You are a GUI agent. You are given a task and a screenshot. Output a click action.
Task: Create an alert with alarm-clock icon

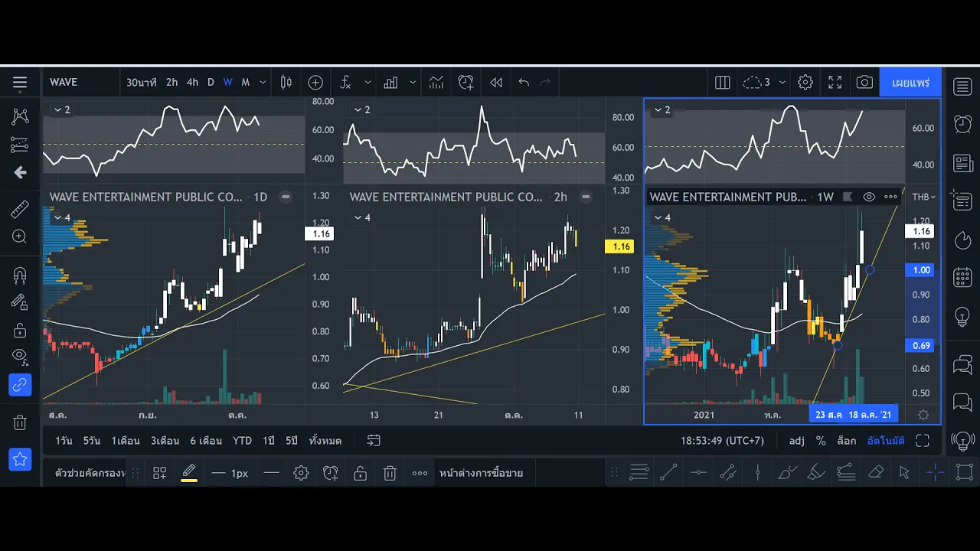(465, 83)
